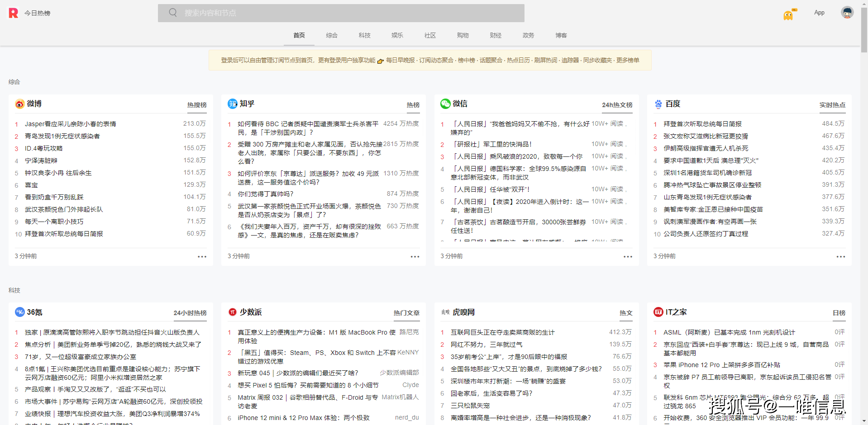
Task: Open 虎嗅网 article 互联网巨头正在夺走卖菜商贩的生计
Action: (x=502, y=332)
